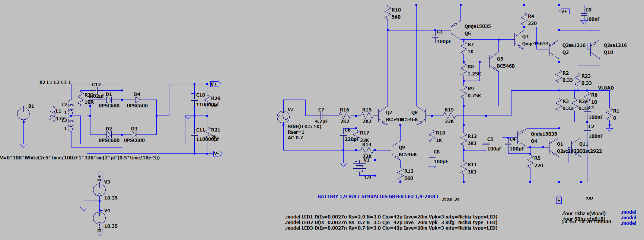Click the B1 behavioral voltage source symbol
The height and width of the screenshot is (240, 644).
tap(23, 113)
